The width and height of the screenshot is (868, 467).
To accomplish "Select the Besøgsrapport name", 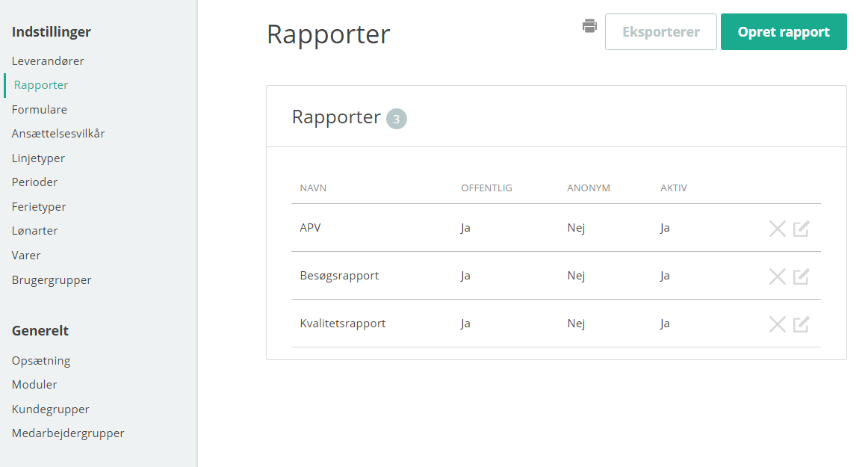I will (339, 276).
